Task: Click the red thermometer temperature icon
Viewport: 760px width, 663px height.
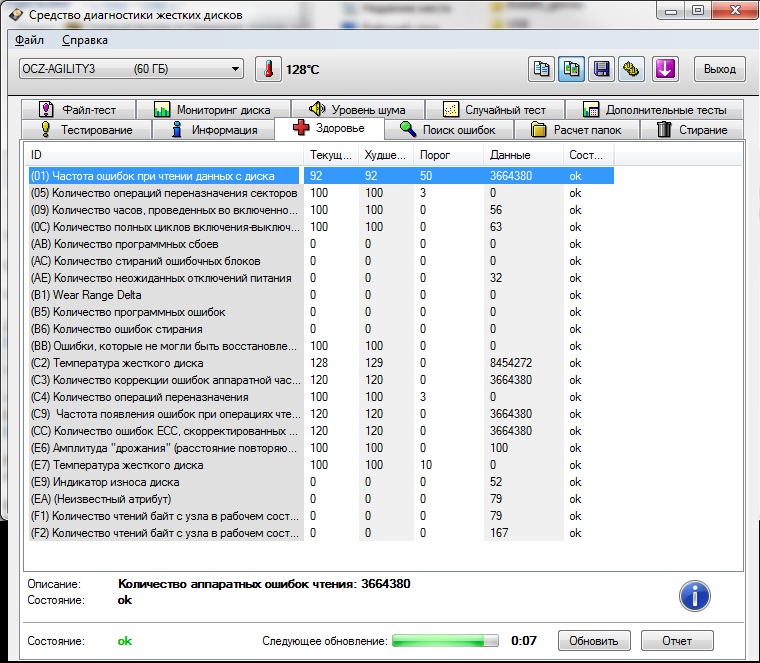Action: pyautogui.click(x=269, y=69)
